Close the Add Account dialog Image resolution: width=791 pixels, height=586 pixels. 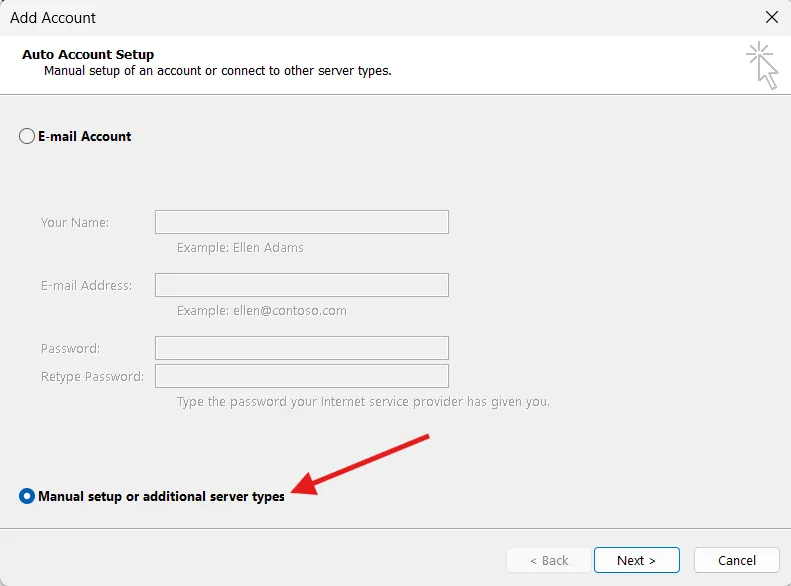771,17
